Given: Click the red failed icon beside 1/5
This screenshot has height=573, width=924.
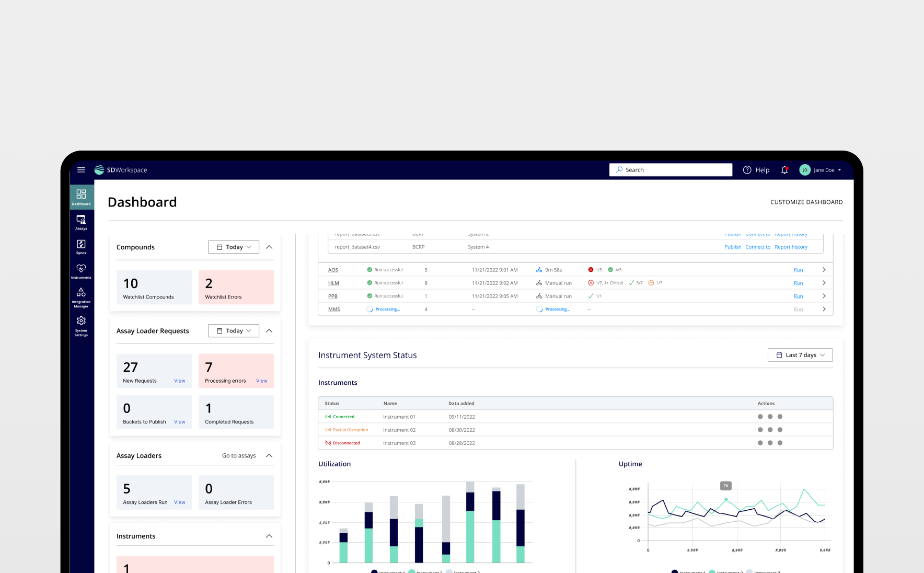Looking at the screenshot, I should tap(591, 270).
